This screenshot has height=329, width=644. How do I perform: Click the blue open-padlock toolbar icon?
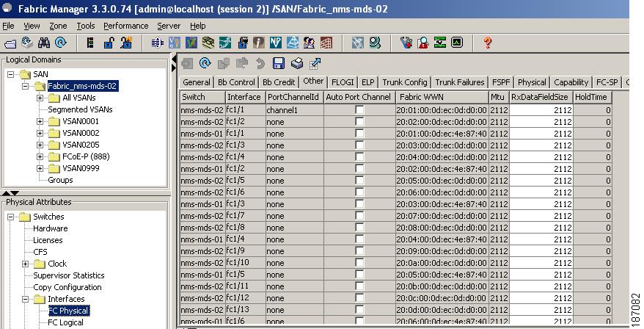[109, 43]
